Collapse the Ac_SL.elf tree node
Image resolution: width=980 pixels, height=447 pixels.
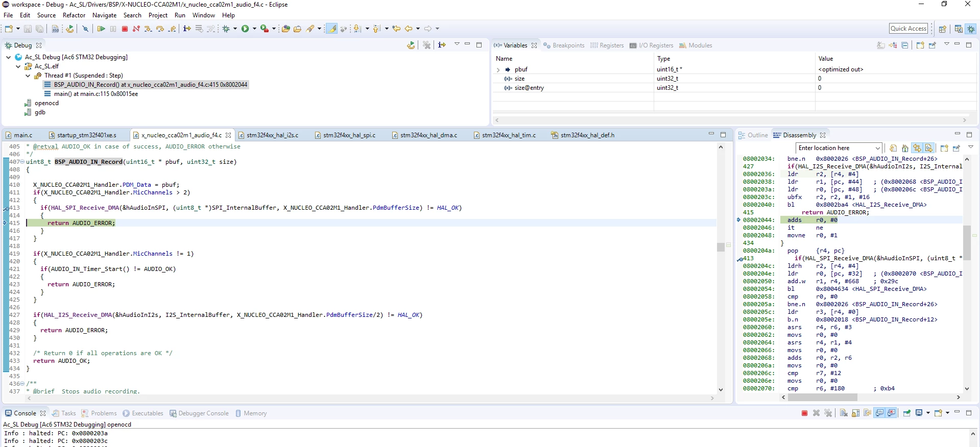[x=18, y=66]
